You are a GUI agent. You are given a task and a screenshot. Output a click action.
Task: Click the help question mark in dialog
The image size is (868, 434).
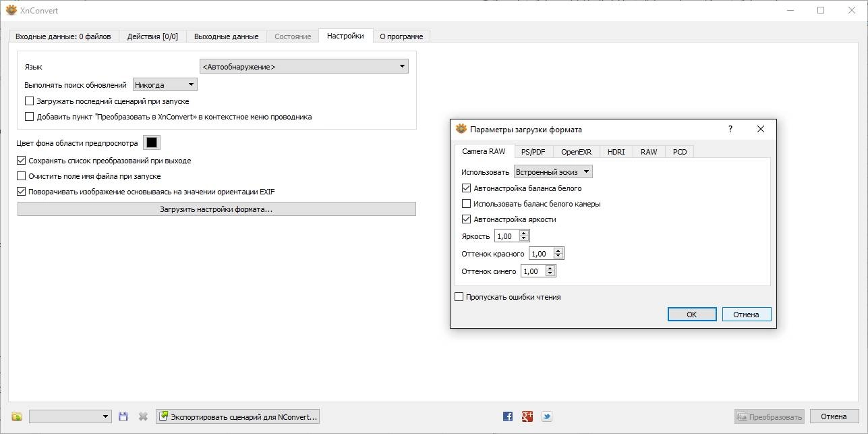[x=730, y=129]
